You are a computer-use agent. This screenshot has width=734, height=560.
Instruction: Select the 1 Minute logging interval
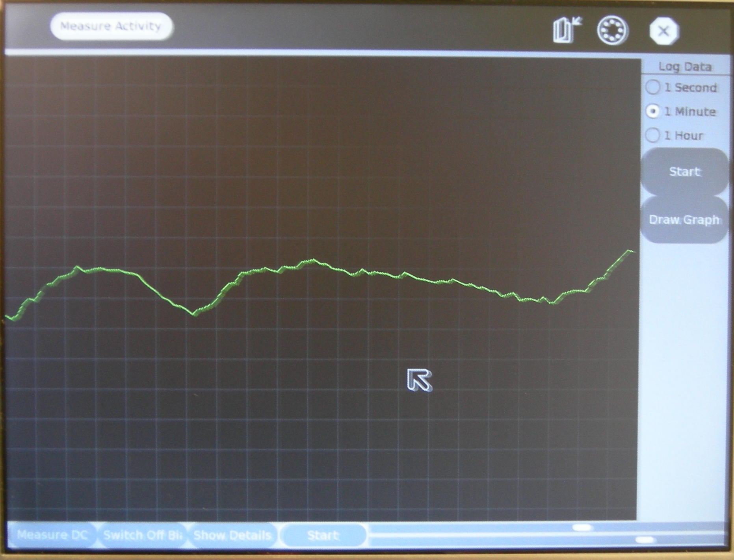[653, 111]
